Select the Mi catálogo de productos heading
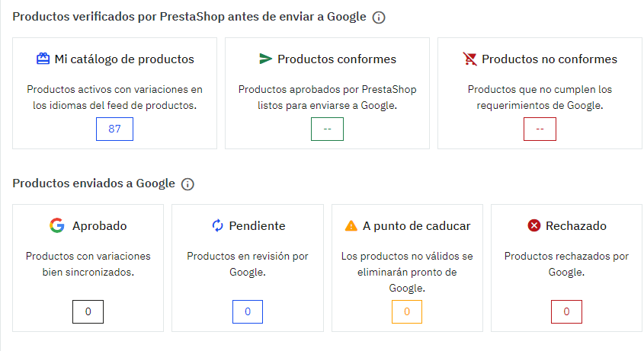 124,59
